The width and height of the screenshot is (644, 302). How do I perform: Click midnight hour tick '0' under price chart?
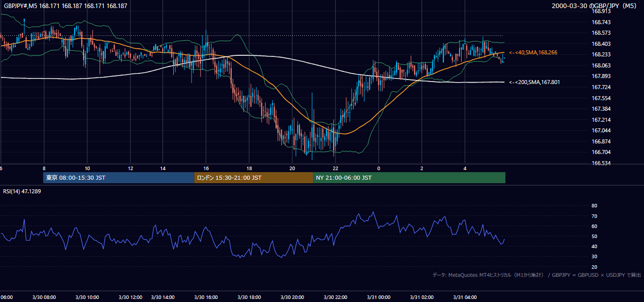(378, 168)
